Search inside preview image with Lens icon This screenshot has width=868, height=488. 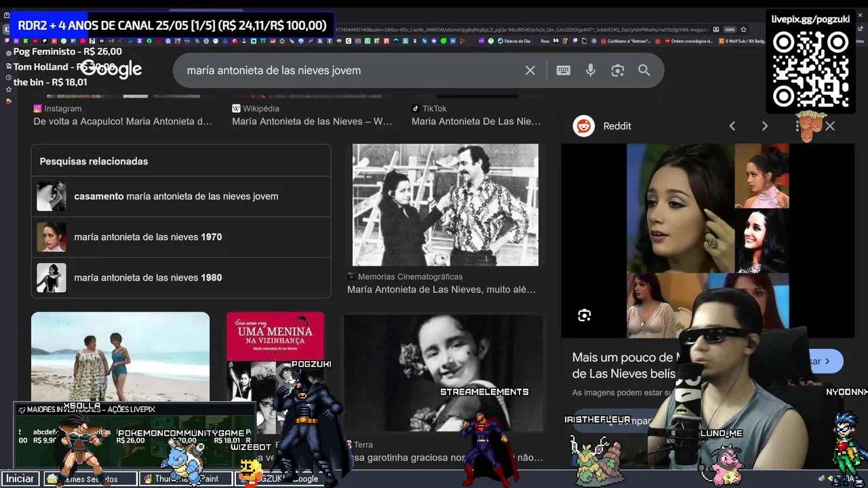[585, 316]
